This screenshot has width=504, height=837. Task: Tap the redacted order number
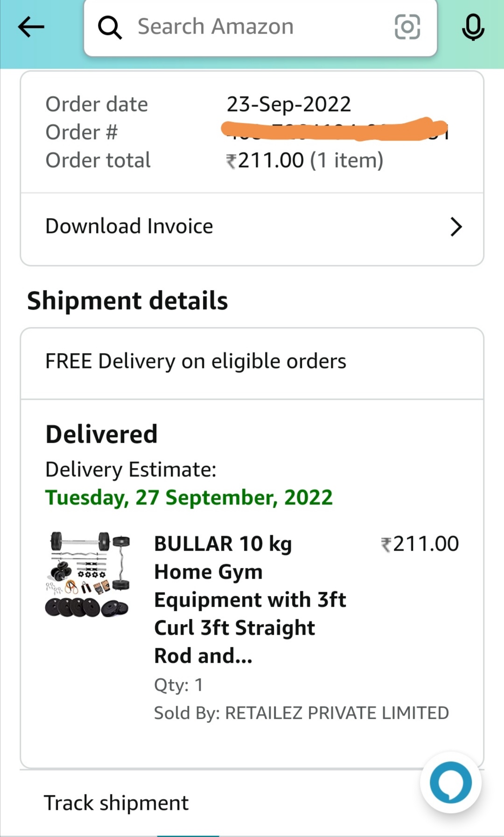coord(334,130)
